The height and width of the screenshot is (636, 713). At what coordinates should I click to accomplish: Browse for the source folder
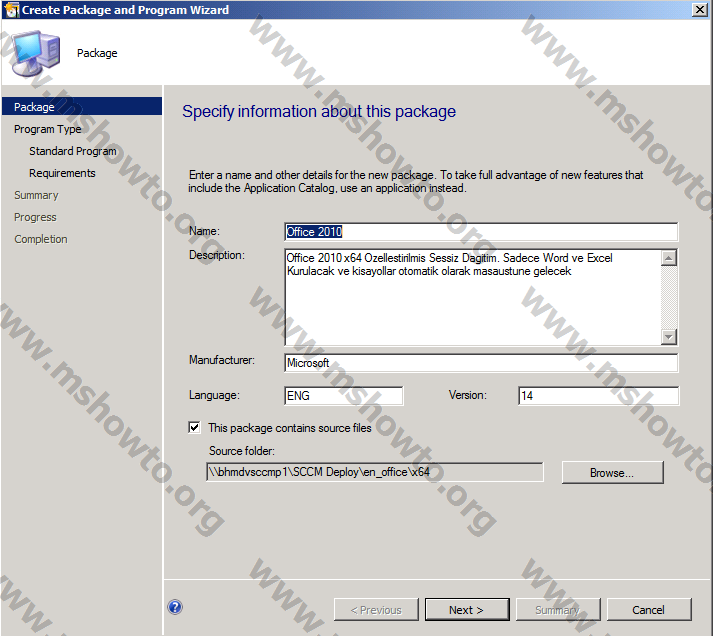(613, 473)
